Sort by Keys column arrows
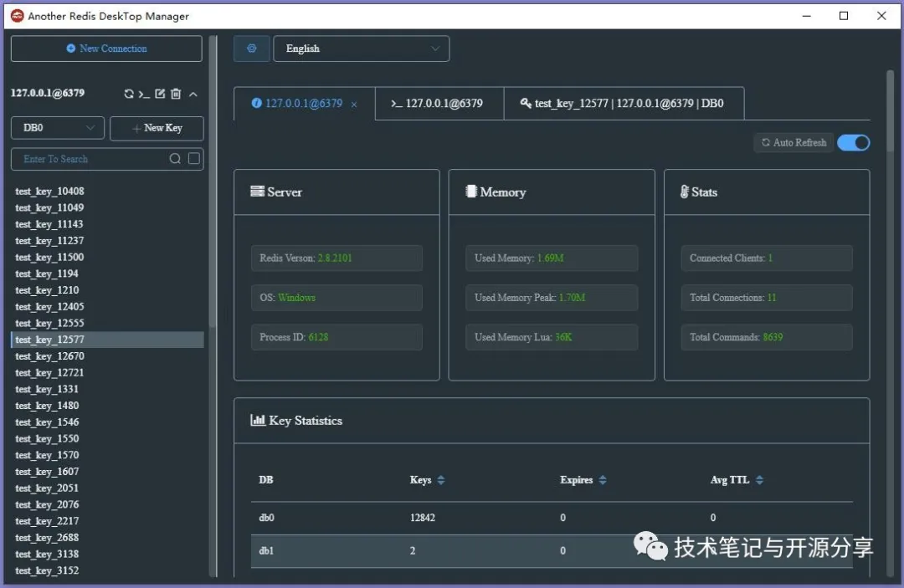904x588 pixels. click(x=441, y=480)
